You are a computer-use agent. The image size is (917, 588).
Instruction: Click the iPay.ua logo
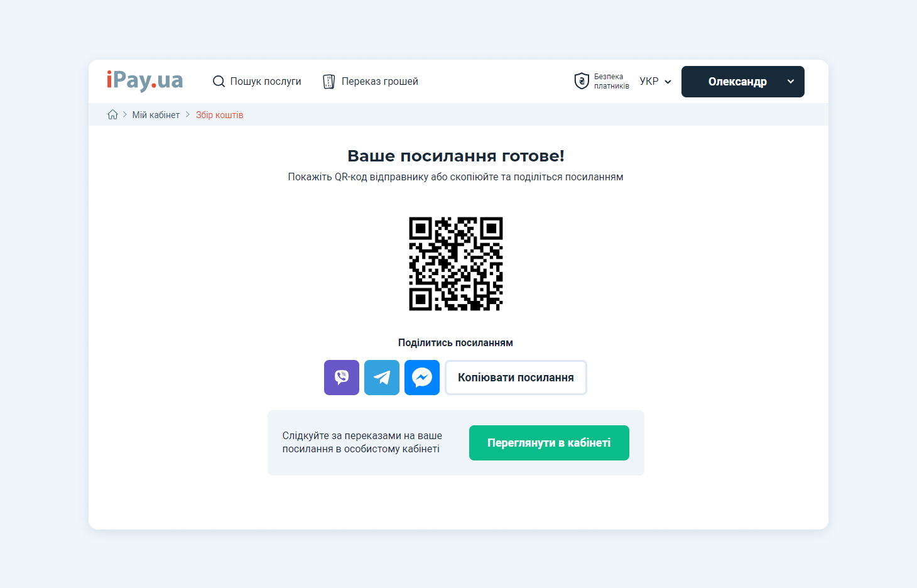tap(144, 81)
